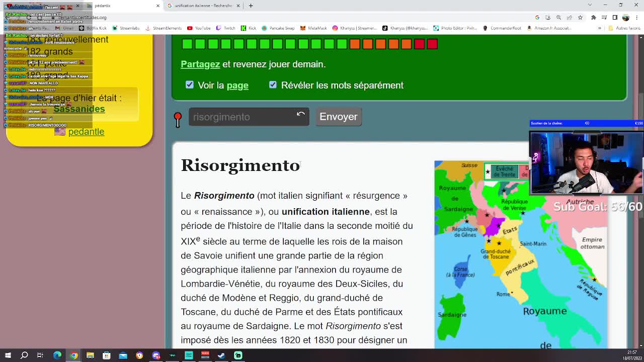The image size is (644, 362).
Task: Click the first green progress square
Action: pos(187,44)
